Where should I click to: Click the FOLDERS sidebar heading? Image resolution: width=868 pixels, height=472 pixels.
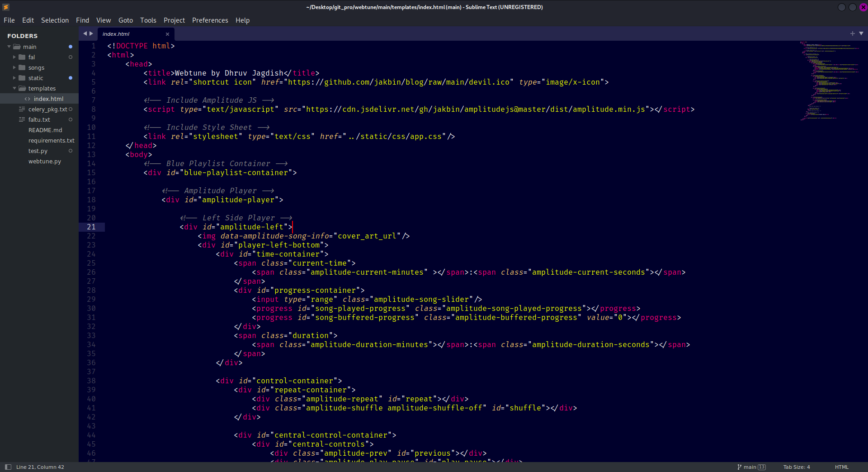(22, 36)
